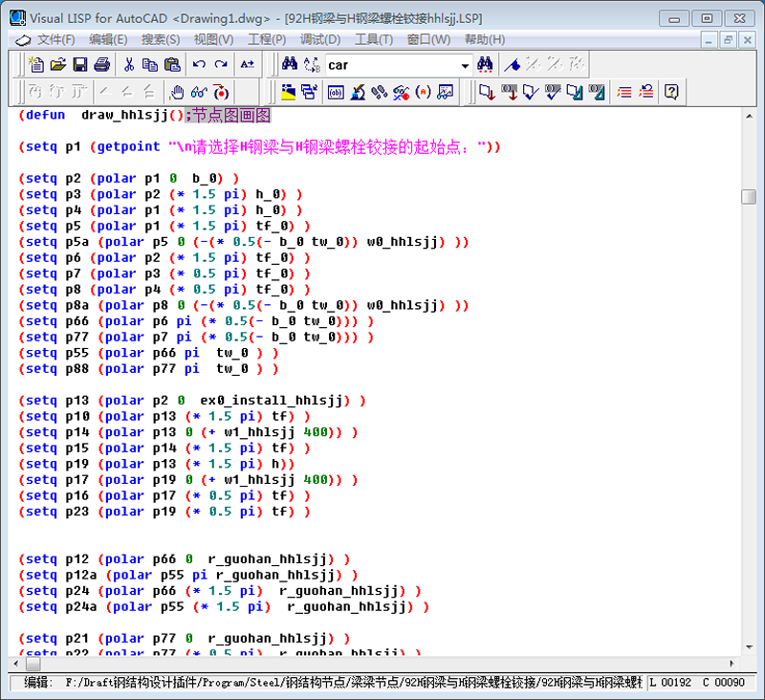Click vertical scrollbar up arrow
This screenshot has width=765, height=700.
749,116
